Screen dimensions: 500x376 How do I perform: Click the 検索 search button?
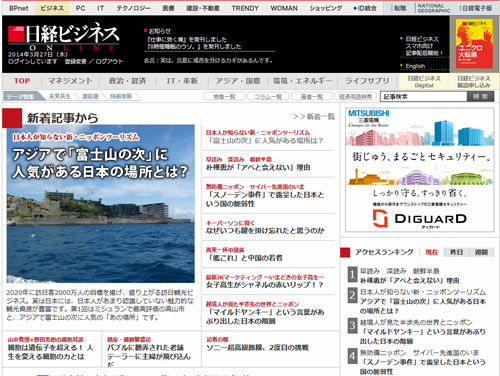point(480,97)
